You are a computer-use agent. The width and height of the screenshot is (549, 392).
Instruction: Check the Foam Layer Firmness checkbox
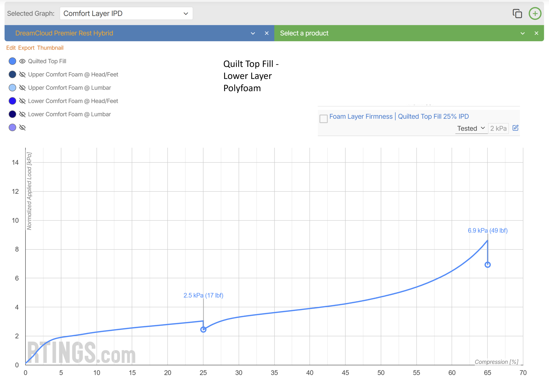323,119
